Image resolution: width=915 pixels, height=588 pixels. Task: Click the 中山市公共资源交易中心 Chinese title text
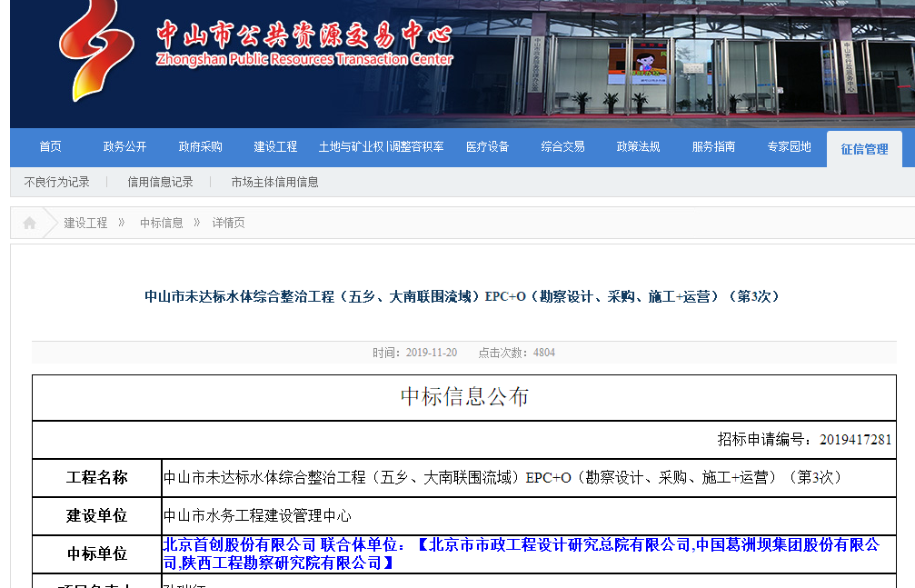pyautogui.click(x=304, y=35)
